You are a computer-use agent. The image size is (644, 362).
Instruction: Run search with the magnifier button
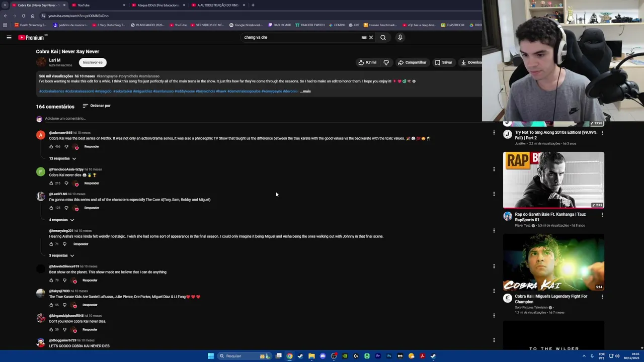pos(383,37)
